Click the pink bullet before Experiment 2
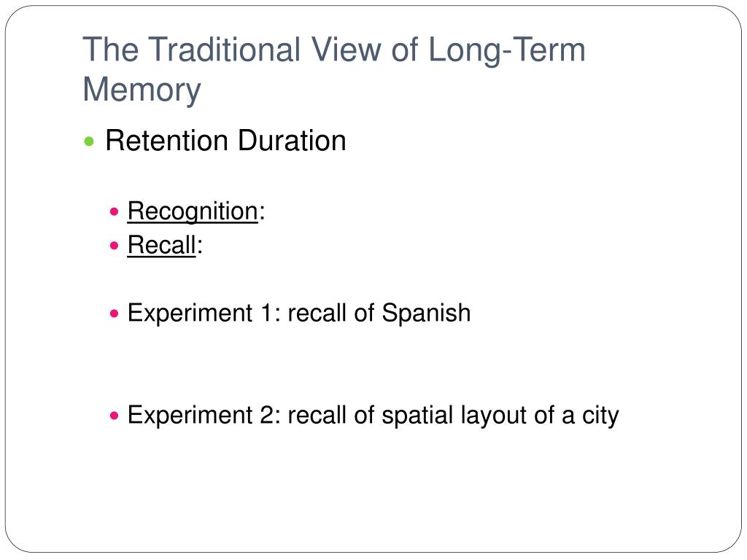This screenshot has height=560, width=747. click(x=114, y=416)
